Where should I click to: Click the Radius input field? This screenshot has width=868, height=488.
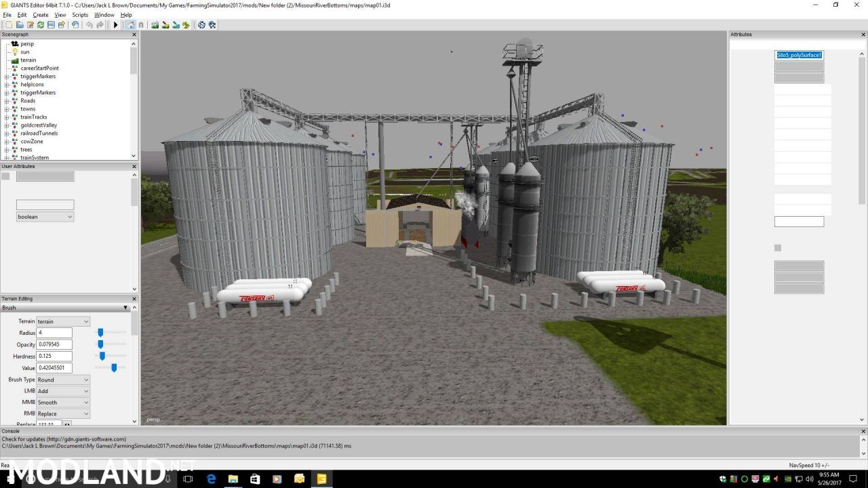(54, 333)
